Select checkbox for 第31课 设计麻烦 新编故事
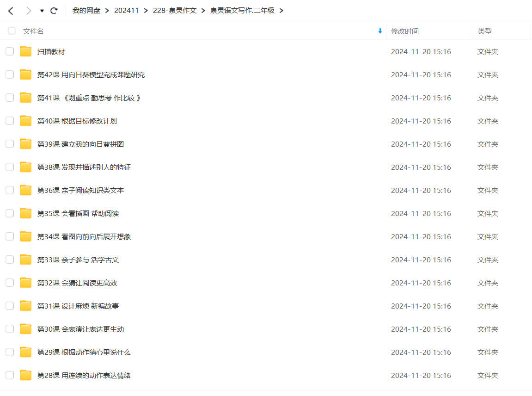This screenshot has height=396, width=532. click(10, 306)
